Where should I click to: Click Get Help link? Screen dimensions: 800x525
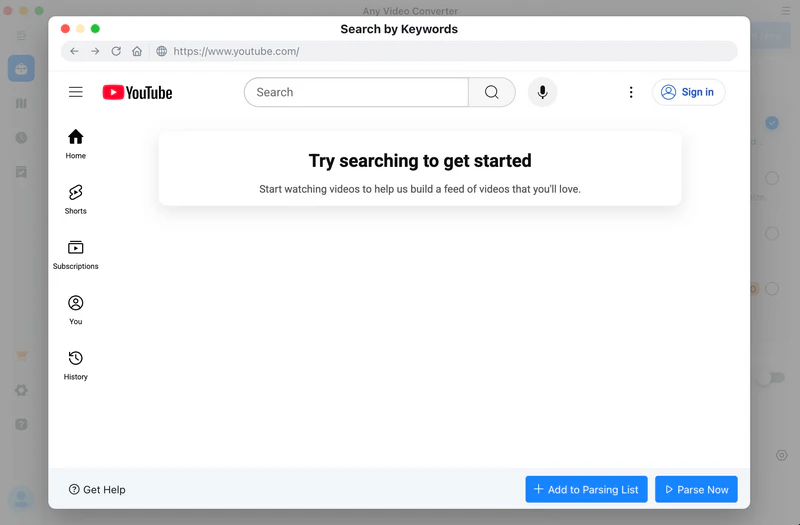tap(97, 490)
